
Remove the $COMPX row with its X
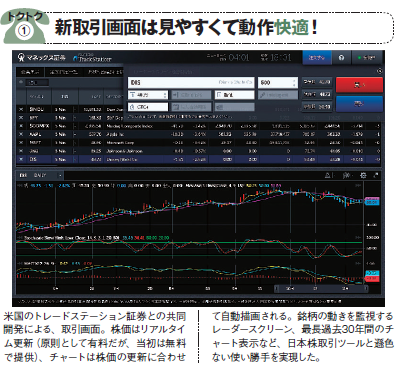[x=21, y=126]
